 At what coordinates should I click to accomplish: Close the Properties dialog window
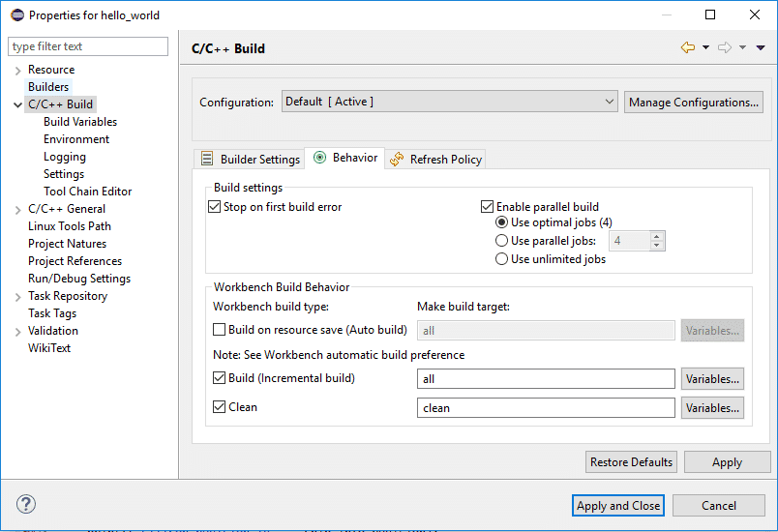755,15
